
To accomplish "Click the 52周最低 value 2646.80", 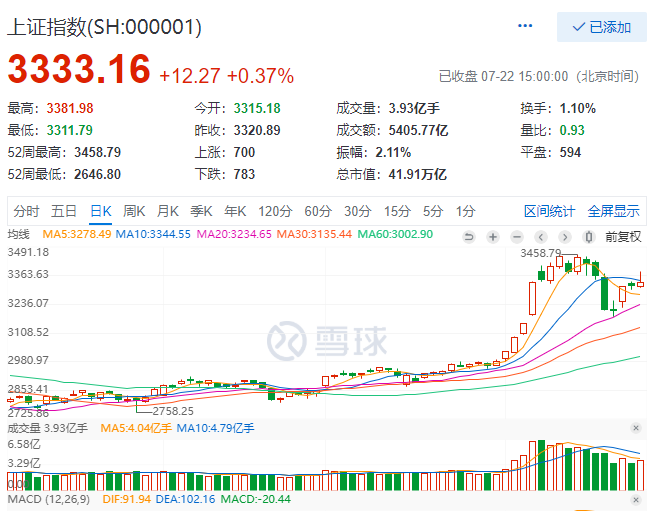I will point(97,174).
